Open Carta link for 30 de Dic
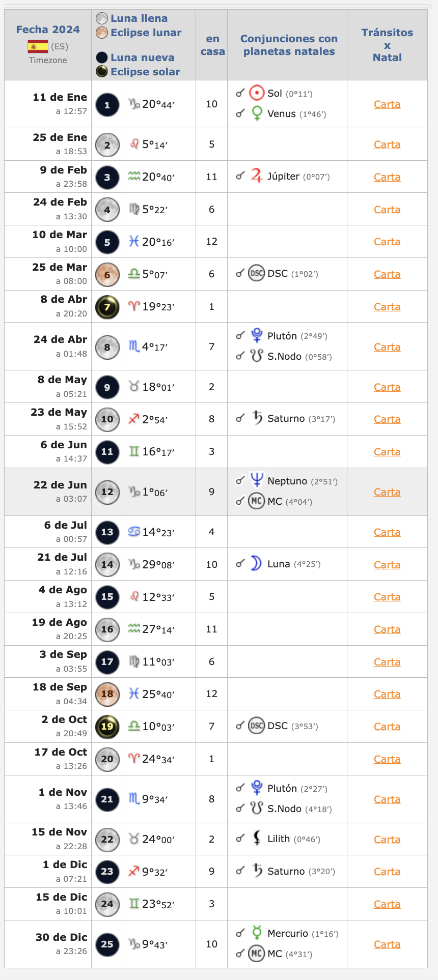This screenshot has width=438, height=980. coord(387,944)
